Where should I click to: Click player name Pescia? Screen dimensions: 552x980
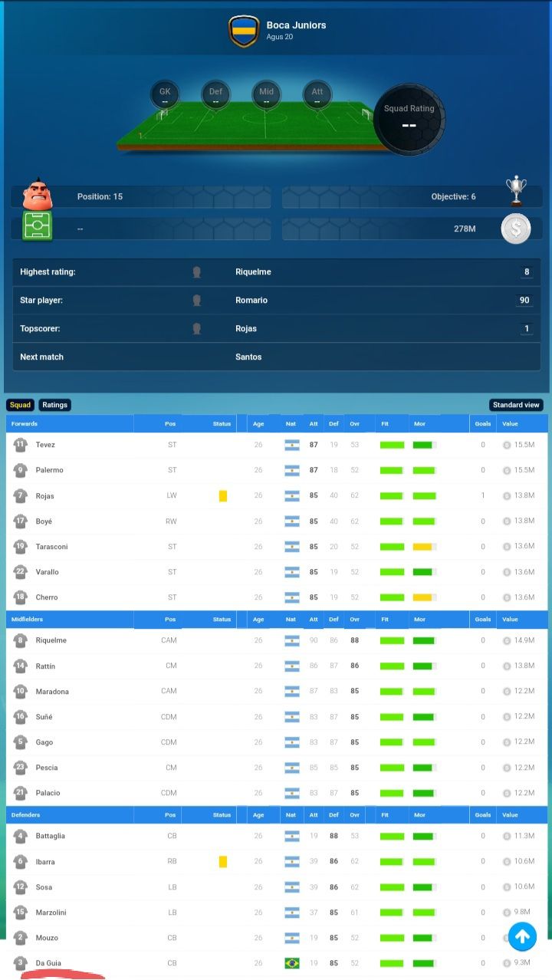(x=47, y=768)
